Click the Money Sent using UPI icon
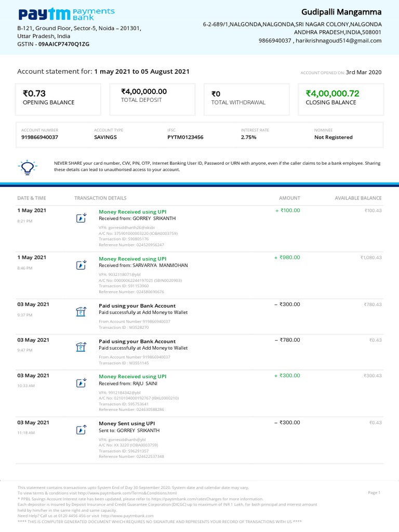 tap(81, 430)
